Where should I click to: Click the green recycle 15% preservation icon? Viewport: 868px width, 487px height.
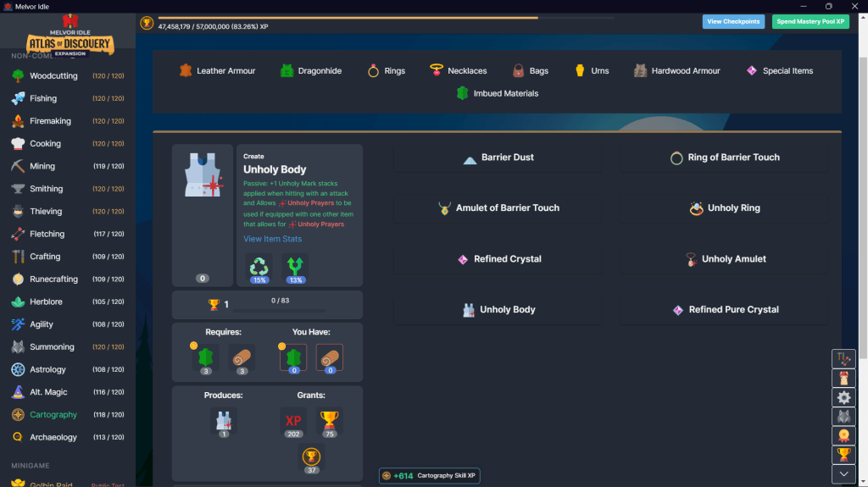click(259, 267)
